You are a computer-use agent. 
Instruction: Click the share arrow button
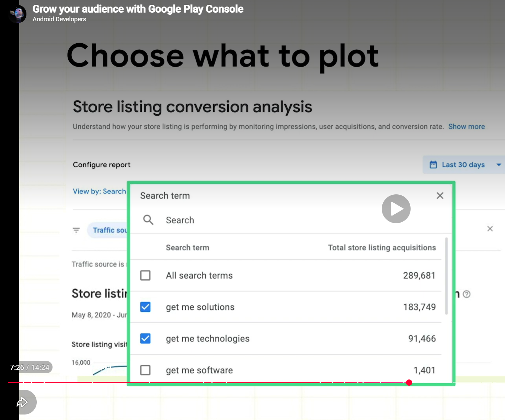point(23,402)
